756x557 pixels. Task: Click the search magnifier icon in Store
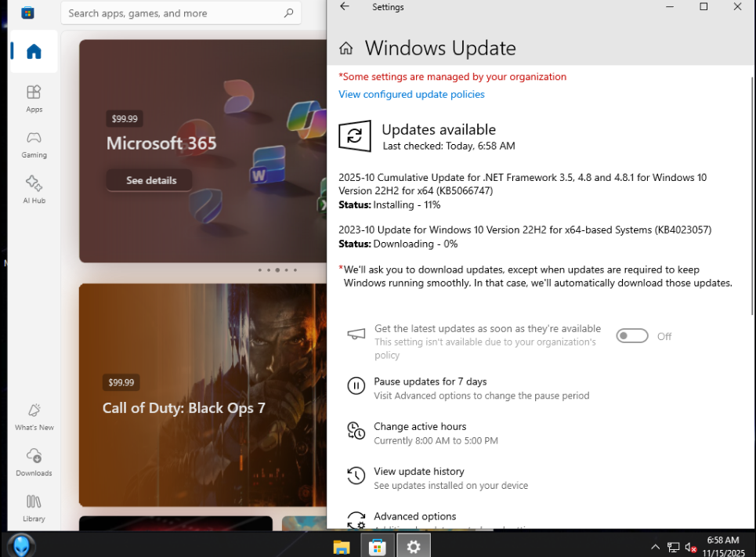(289, 13)
